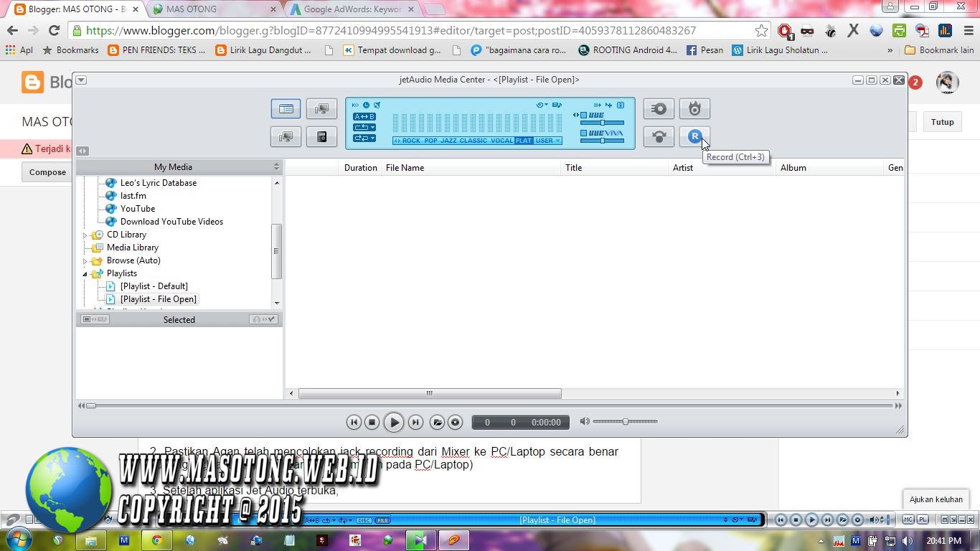
Task: Click the playlist horizontal scrollbar
Action: tap(430, 393)
